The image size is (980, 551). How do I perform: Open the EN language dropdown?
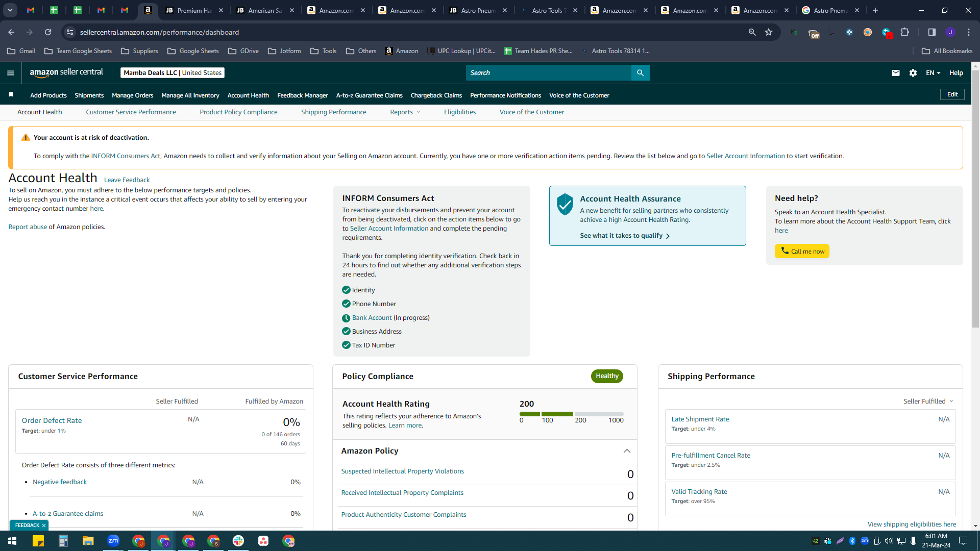point(933,73)
